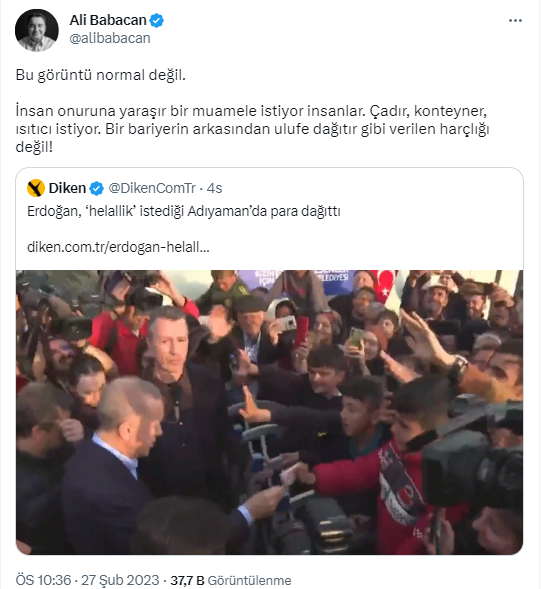The height and width of the screenshot is (589, 541).
Task: Click the quoted tweet's 4s timestamp
Action: point(215,188)
